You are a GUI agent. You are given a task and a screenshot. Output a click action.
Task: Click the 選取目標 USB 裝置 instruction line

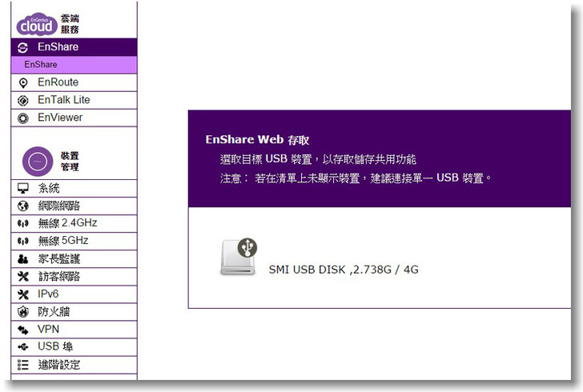pos(318,159)
